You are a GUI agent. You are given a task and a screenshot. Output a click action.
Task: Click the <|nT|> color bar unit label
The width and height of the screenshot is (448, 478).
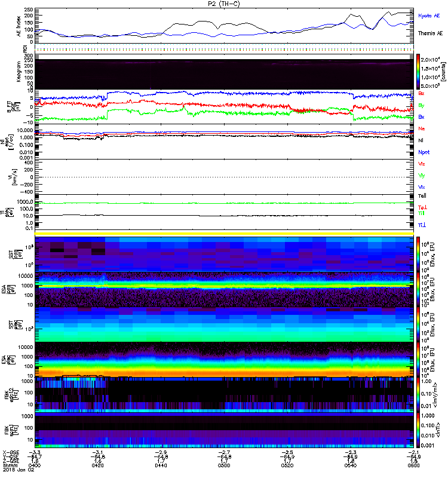click(437, 430)
